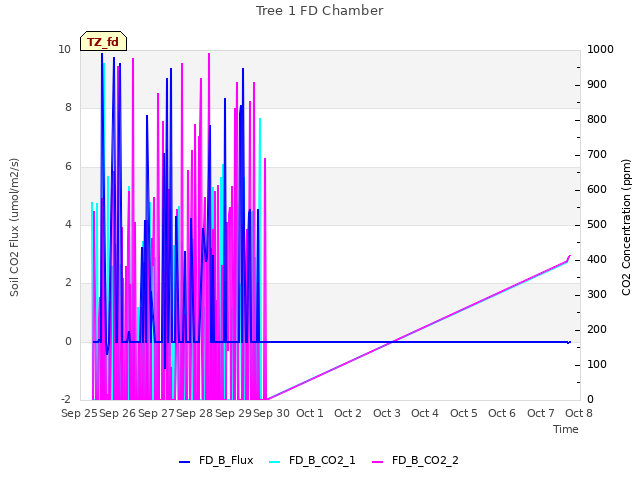Screen dimensions: 640x480
Task: Click the TZ_fd annotation label
Action: pyautogui.click(x=103, y=41)
